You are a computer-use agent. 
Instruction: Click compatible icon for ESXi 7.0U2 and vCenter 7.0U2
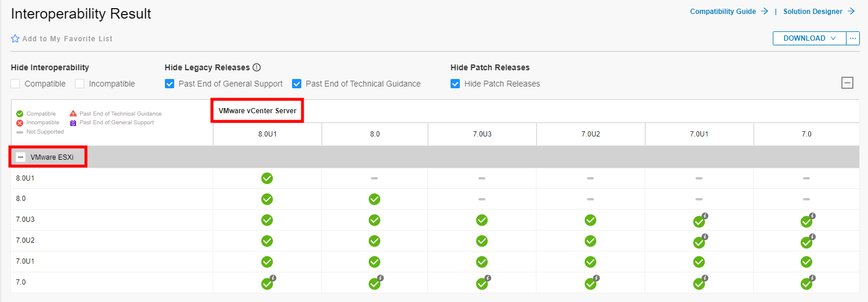pyautogui.click(x=590, y=241)
